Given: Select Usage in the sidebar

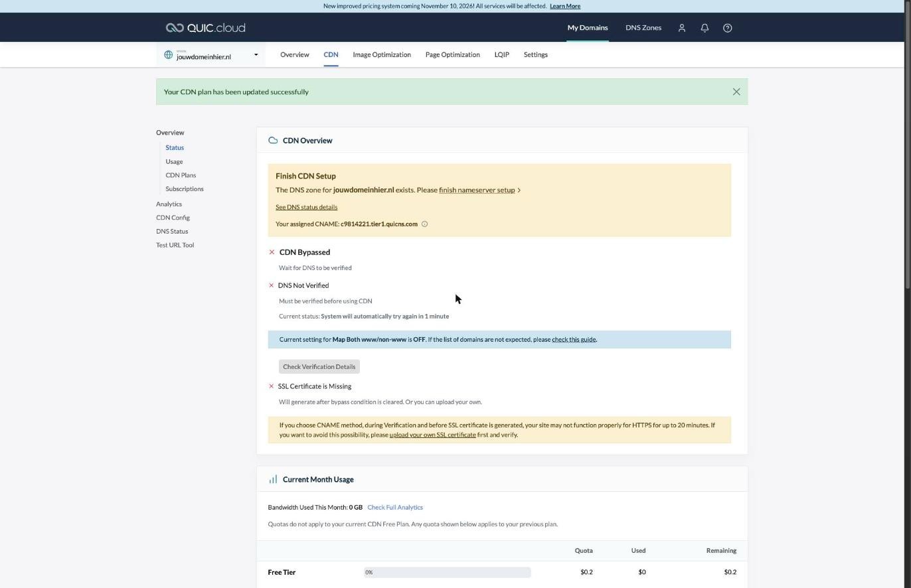Looking at the screenshot, I should [174, 161].
